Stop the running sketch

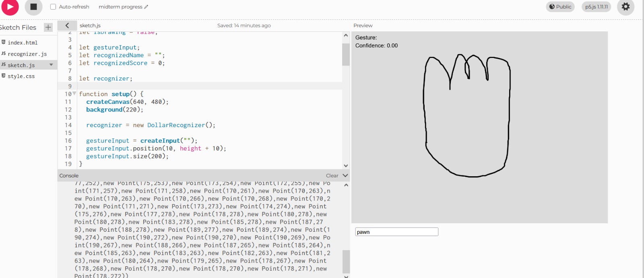(33, 7)
